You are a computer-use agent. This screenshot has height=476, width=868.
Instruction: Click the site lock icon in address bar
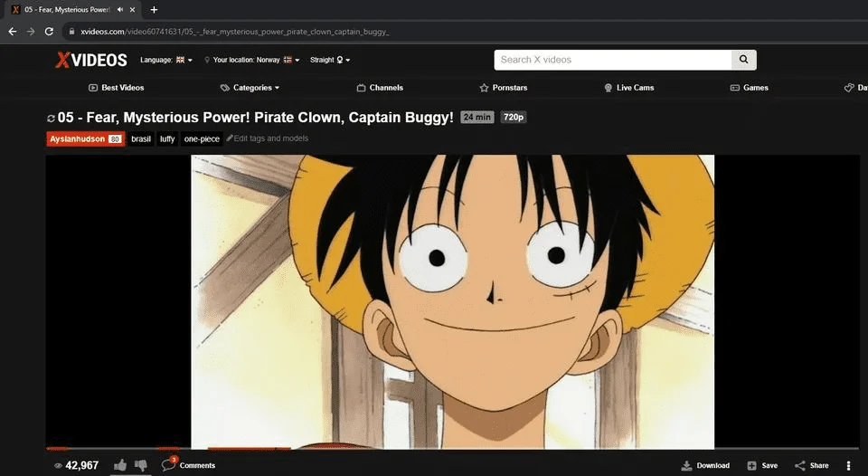click(x=71, y=32)
